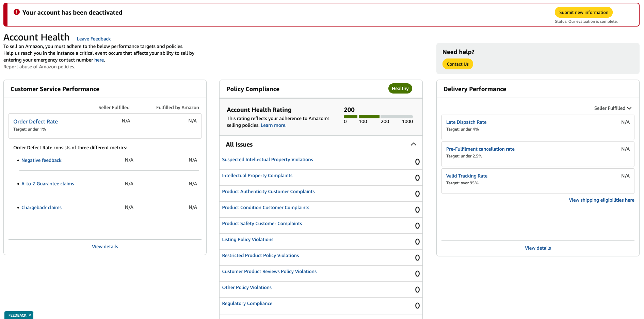Click the Policy Compliance heading
The height and width of the screenshot is (319, 644).
253,89
